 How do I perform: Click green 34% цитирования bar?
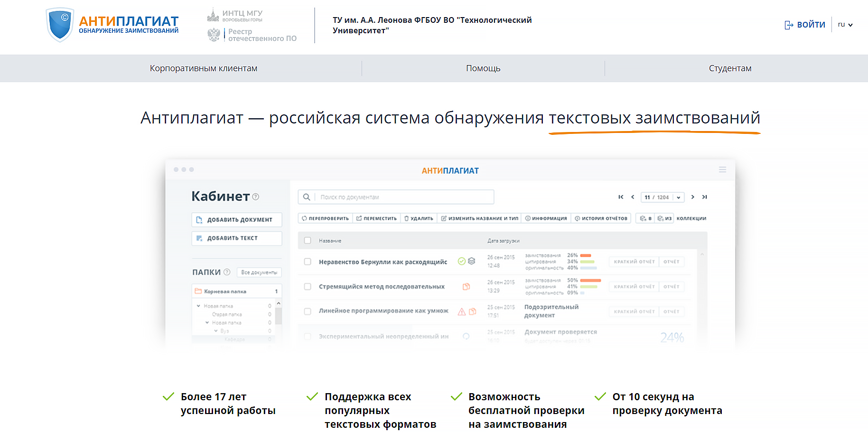[588, 262]
